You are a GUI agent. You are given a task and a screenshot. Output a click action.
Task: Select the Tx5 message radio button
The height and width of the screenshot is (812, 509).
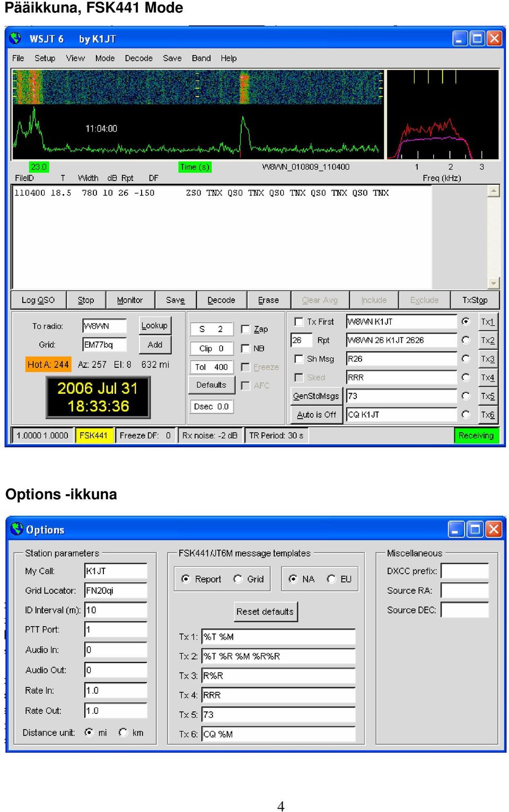[x=466, y=395]
